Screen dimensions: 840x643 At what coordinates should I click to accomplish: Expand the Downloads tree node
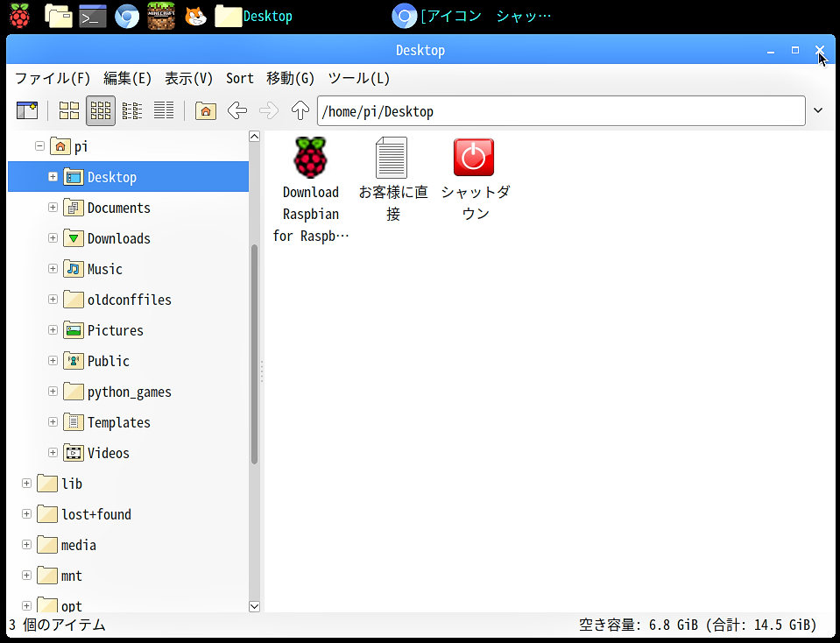point(53,237)
